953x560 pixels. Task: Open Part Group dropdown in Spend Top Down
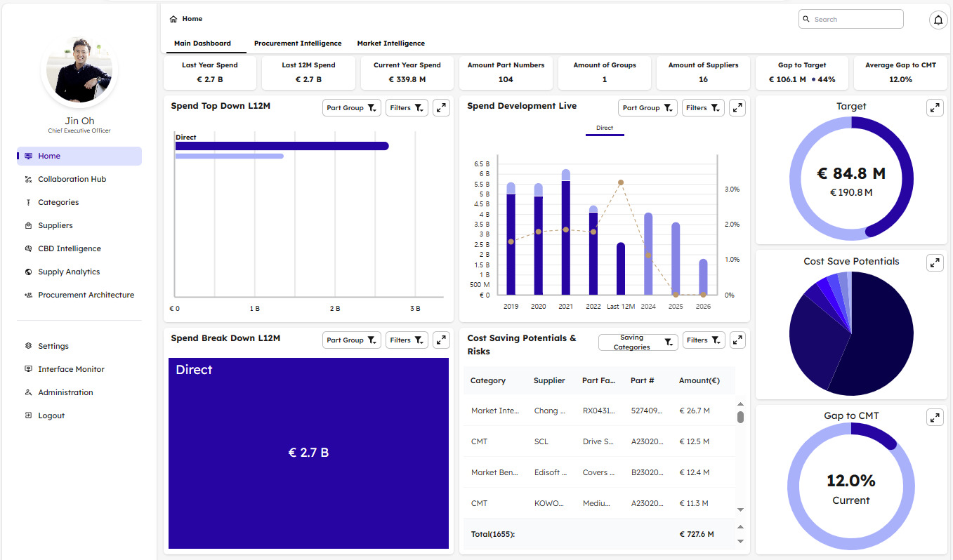click(x=352, y=108)
